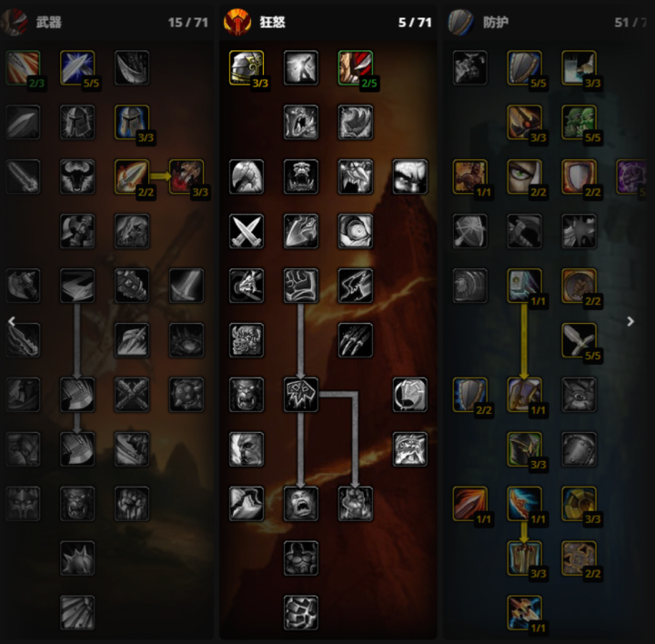The image size is (655, 644).
Task: Click the blue sword talent at 5/5 in Arms
Action: [x=77, y=67]
